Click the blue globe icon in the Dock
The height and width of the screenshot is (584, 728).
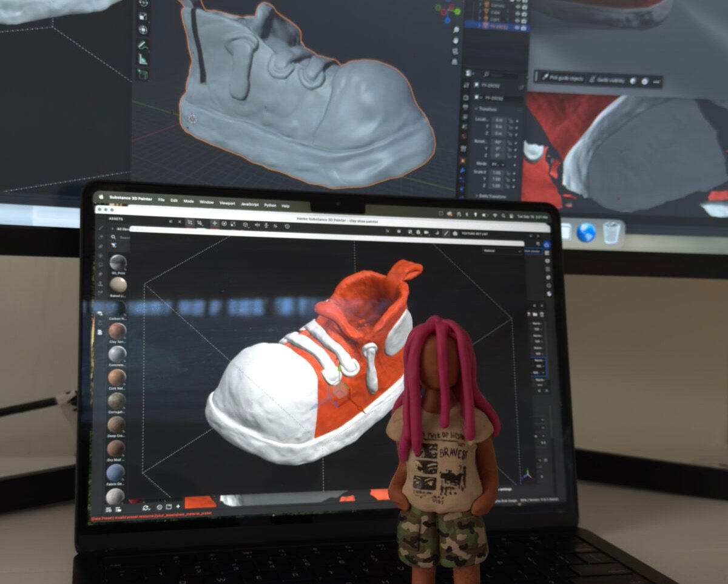585,232
